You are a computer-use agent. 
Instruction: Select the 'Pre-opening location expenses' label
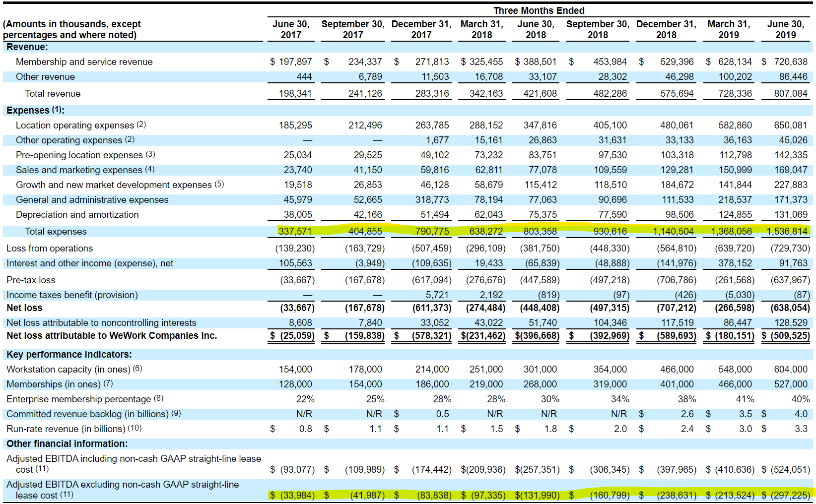(x=79, y=155)
